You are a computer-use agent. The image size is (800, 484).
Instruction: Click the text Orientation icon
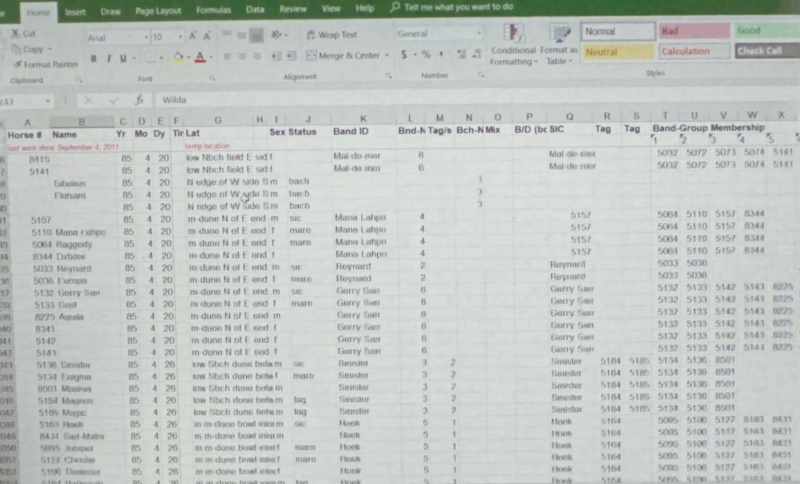click(277, 35)
